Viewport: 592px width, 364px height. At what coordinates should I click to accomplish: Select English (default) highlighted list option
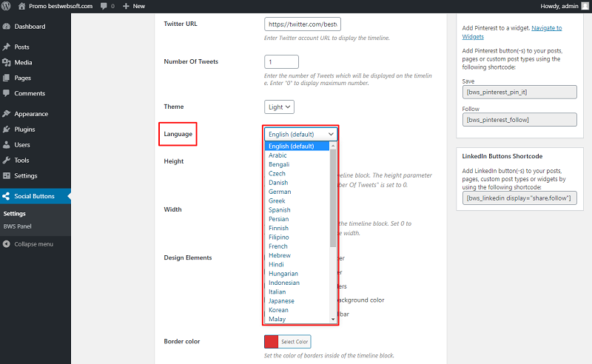click(x=297, y=146)
